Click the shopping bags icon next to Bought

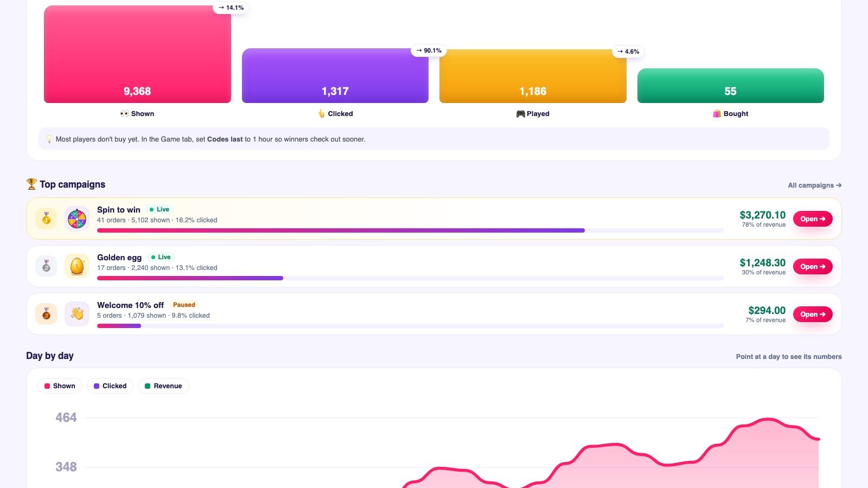click(717, 114)
